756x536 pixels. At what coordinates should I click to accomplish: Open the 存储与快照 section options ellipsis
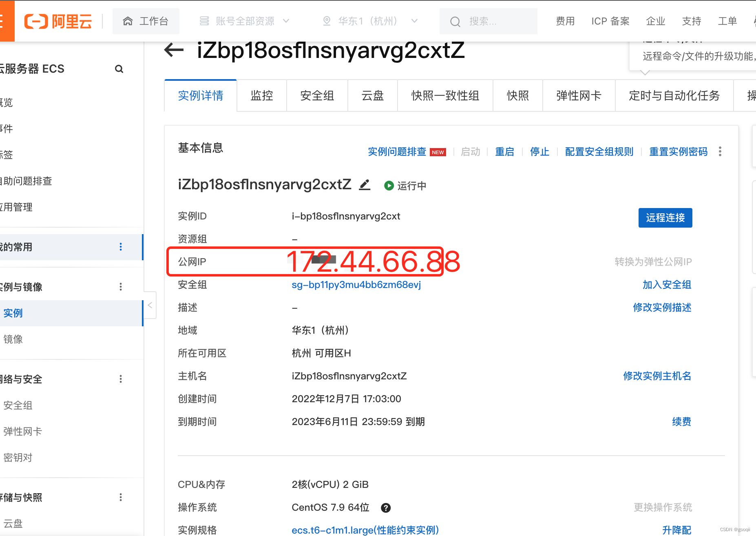(121, 497)
